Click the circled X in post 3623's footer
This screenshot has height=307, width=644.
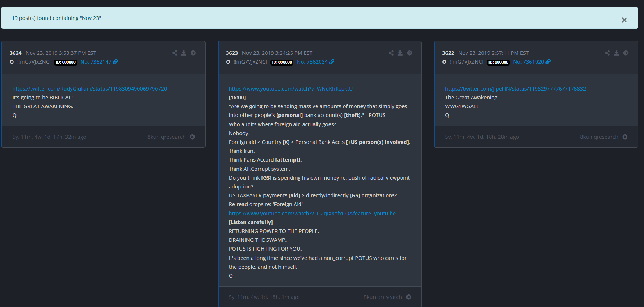tap(409, 297)
